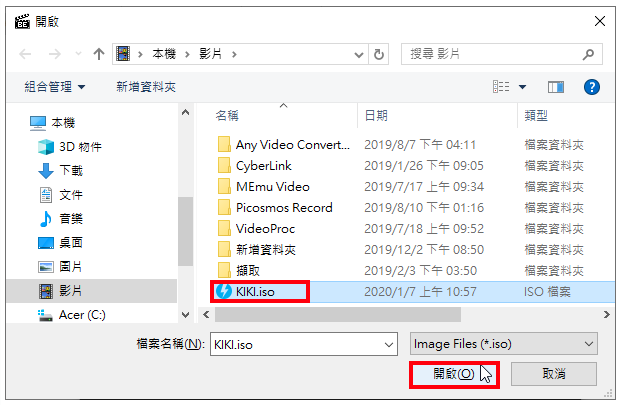Click the refresh icon beside address bar
The image size is (626, 405).
[x=378, y=54]
